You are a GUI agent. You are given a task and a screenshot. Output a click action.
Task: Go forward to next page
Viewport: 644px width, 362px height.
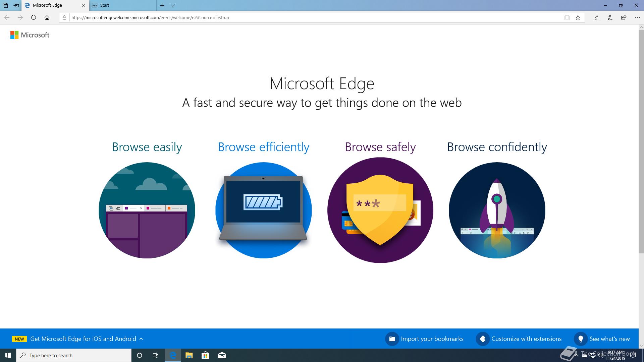[x=20, y=17]
